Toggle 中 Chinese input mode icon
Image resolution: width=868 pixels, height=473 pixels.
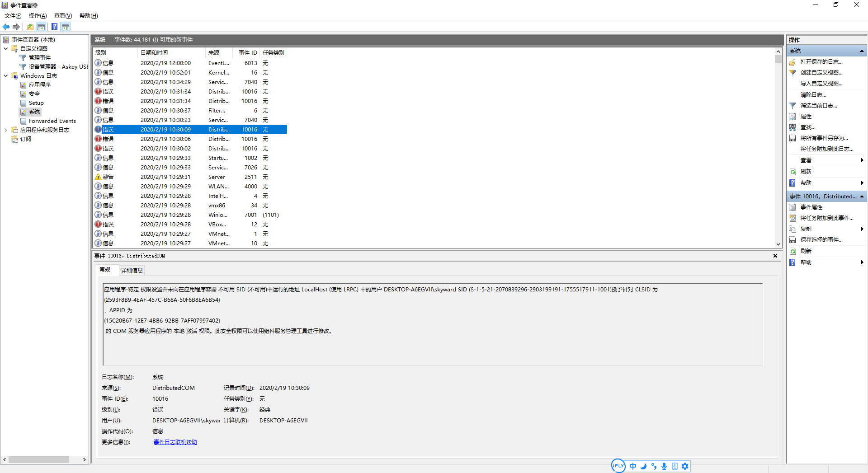(633, 466)
